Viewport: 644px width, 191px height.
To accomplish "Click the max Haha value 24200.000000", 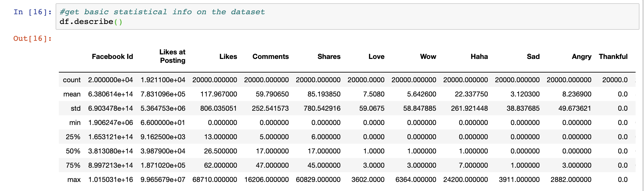I will click(465, 180).
